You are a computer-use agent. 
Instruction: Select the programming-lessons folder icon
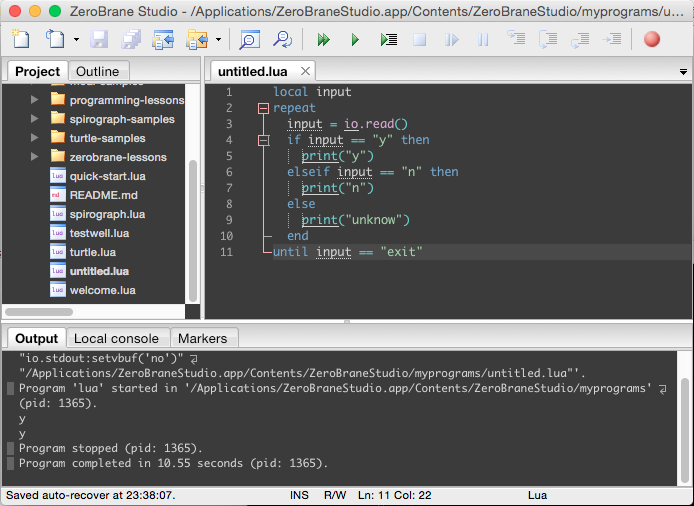(x=58, y=99)
